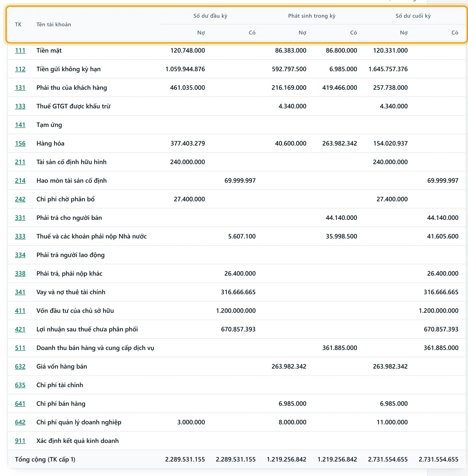The width and height of the screenshot is (468, 476).
Task: Open account 334 link
Action: click(x=20, y=255)
